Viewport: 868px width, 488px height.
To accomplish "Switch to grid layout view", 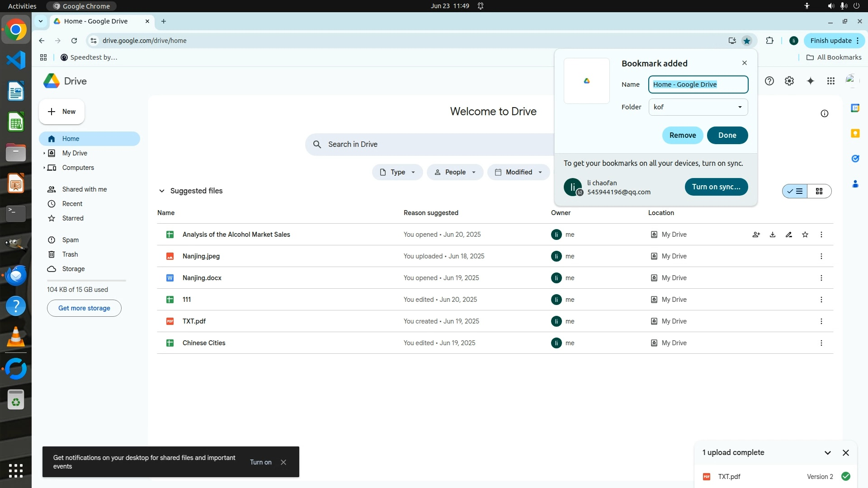I will point(819,191).
